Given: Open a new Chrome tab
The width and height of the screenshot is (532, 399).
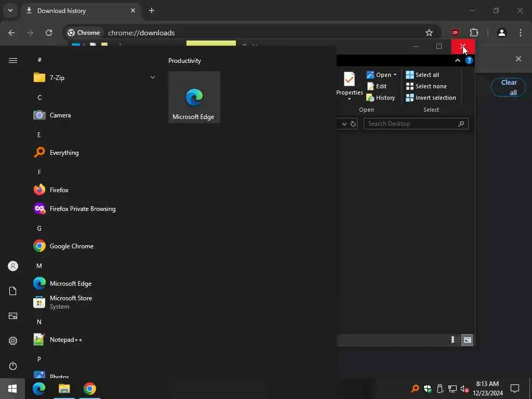Looking at the screenshot, I should tap(152, 10).
